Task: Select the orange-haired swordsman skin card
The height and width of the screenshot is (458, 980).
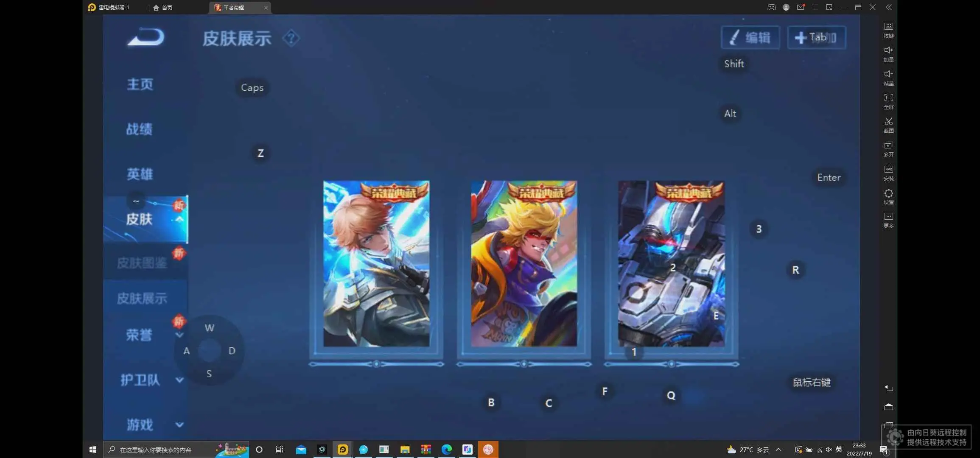Action: click(x=376, y=264)
